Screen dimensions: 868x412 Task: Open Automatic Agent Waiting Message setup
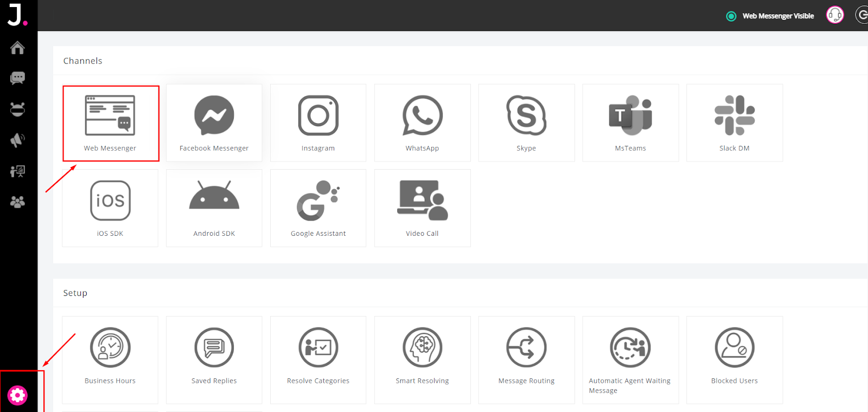tap(630, 360)
